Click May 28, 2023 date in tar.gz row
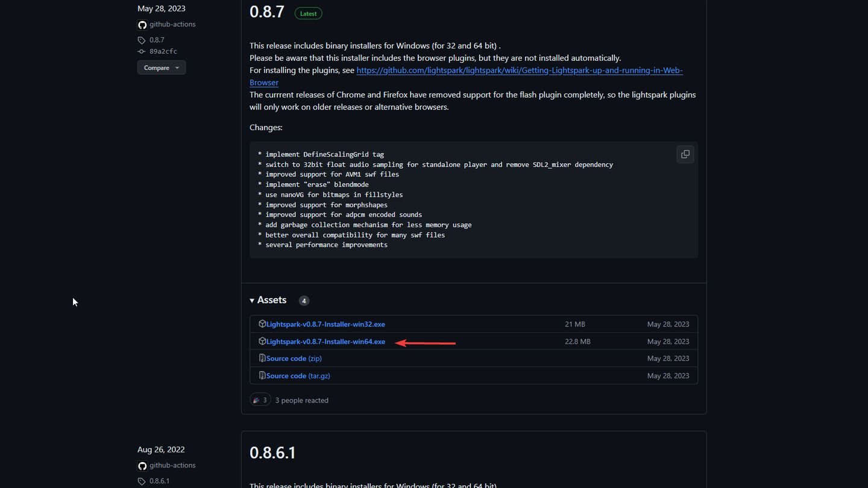The image size is (868, 488). click(x=668, y=376)
